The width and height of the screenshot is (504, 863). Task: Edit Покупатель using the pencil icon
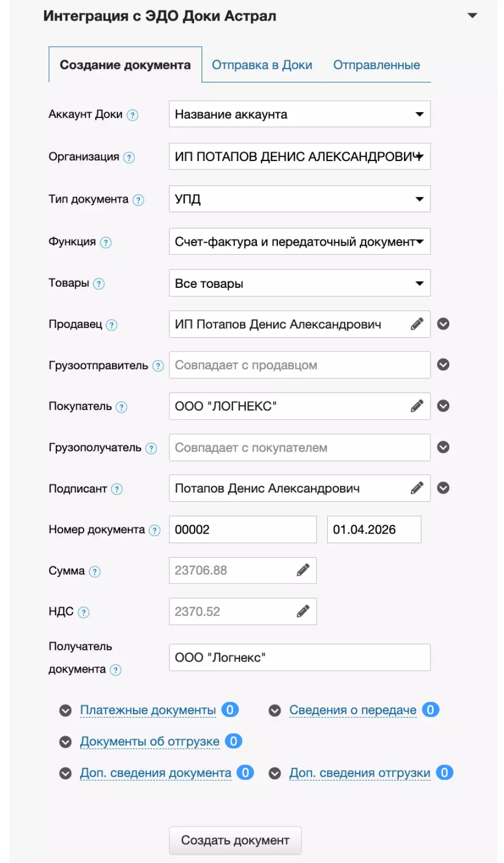click(x=417, y=406)
